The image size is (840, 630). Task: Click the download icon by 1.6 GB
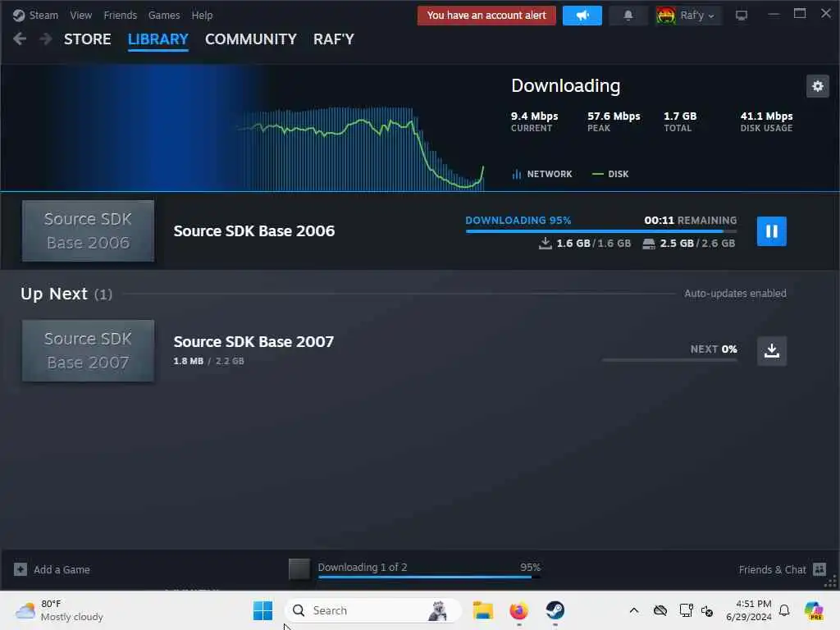545,243
